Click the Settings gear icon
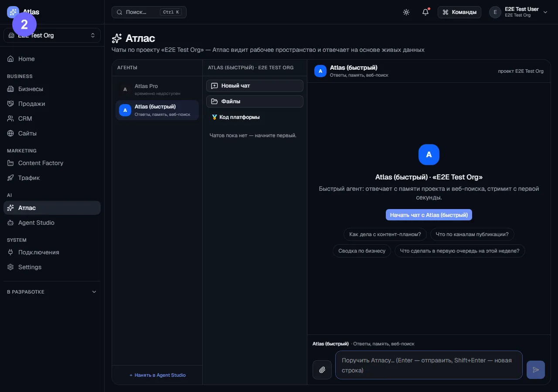The image size is (558, 392). 10,267
